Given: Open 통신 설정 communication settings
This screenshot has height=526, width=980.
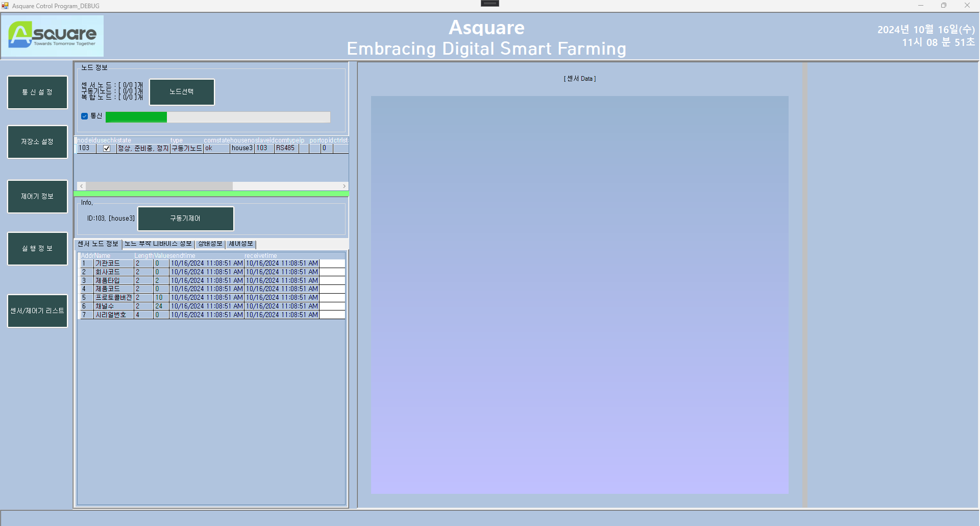Looking at the screenshot, I should click(37, 92).
